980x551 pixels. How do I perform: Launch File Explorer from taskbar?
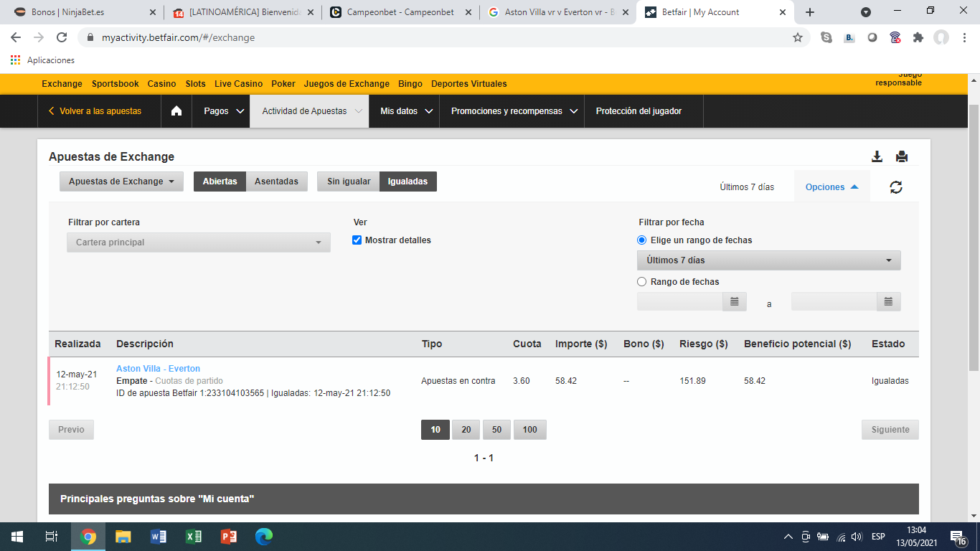click(x=123, y=537)
